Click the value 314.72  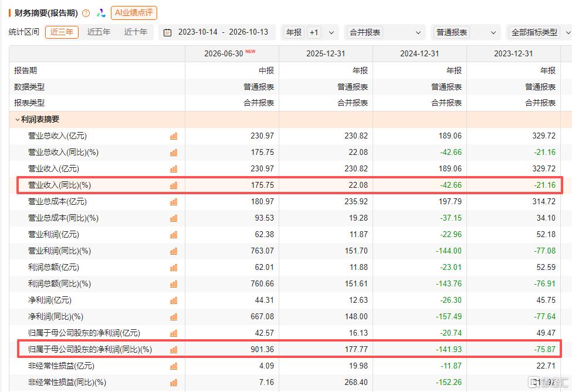pyautogui.click(x=543, y=201)
